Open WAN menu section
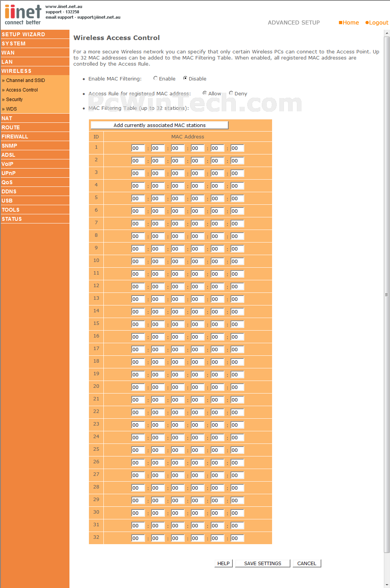Screen dimensions: 390x588 pyautogui.click(x=35, y=53)
